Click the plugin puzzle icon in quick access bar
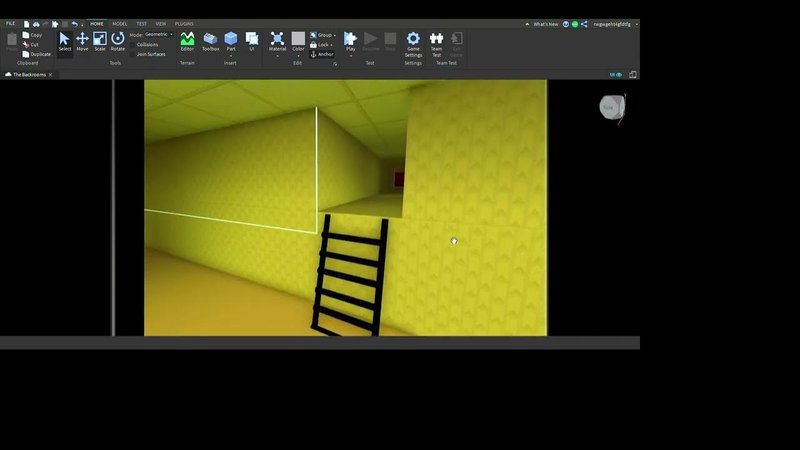The height and width of the screenshot is (450, 800). (x=55, y=24)
